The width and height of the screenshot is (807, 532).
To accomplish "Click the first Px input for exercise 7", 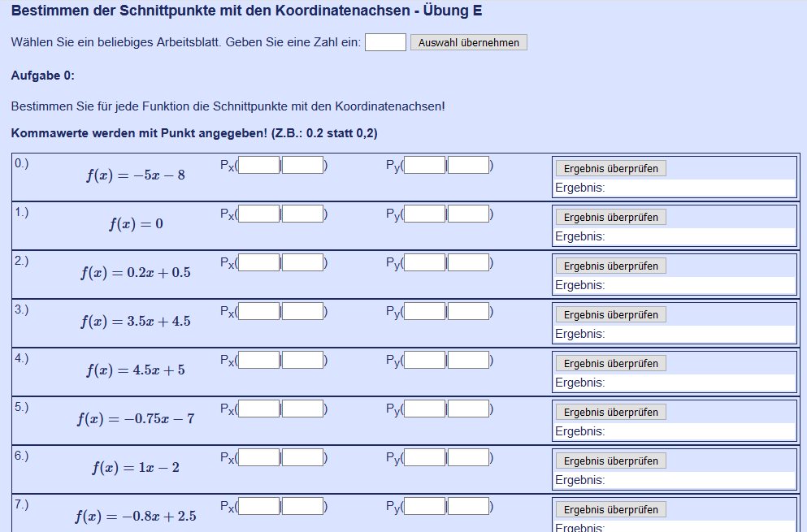I will click(x=259, y=506).
